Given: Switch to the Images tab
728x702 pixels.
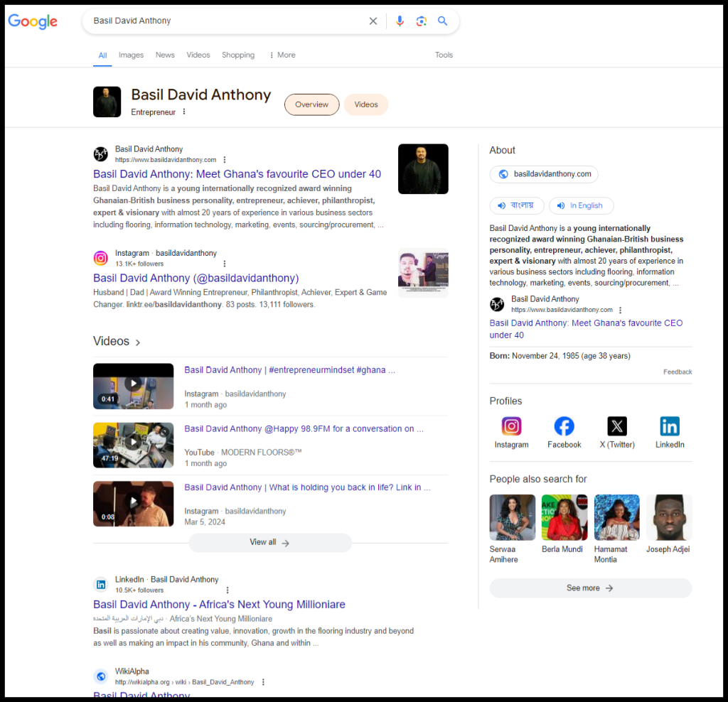Looking at the screenshot, I should (131, 55).
